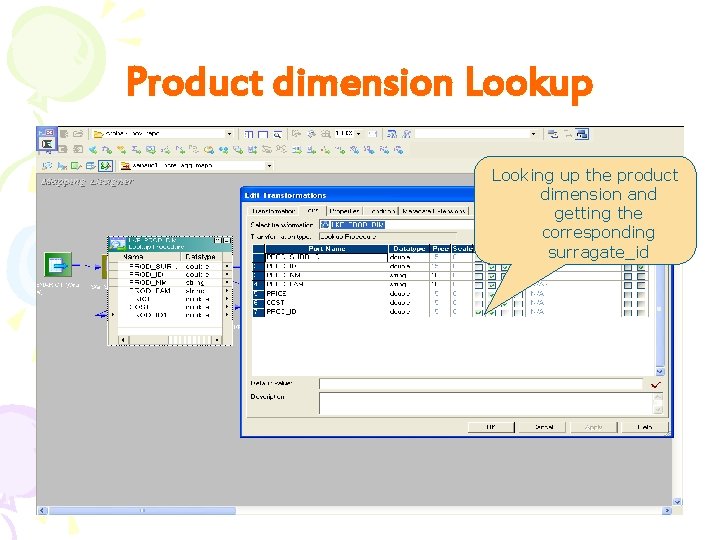Click the Datatype column header in the dialog
Viewport: 720px width, 540px height.
coord(409,248)
